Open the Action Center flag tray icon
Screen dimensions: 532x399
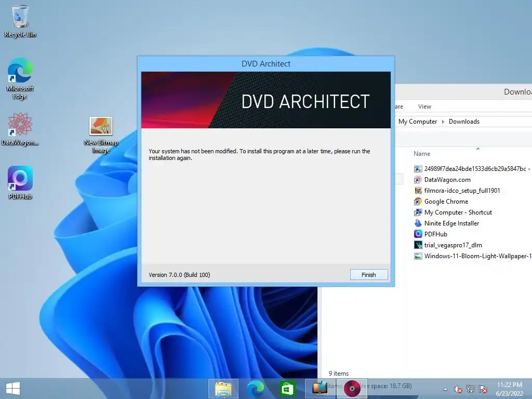[x=483, y=389]
